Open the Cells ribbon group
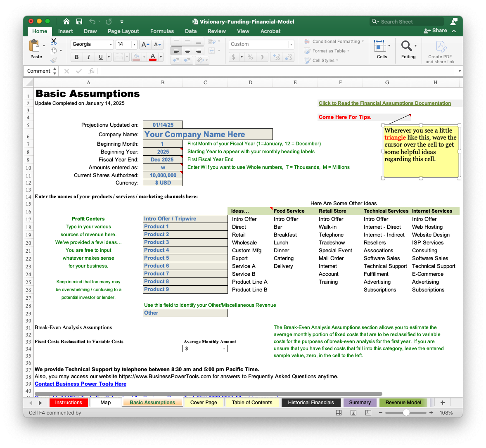This screenshot has height=448, width=486. pos(382,50)
